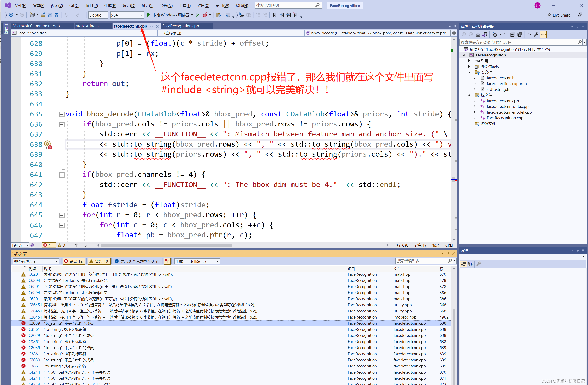Image resolution: width=588 pixels, height=385 pixels.
Task: Open the Debug configuration dropdown
Action: pyautogui.click(x=98, y=15)
